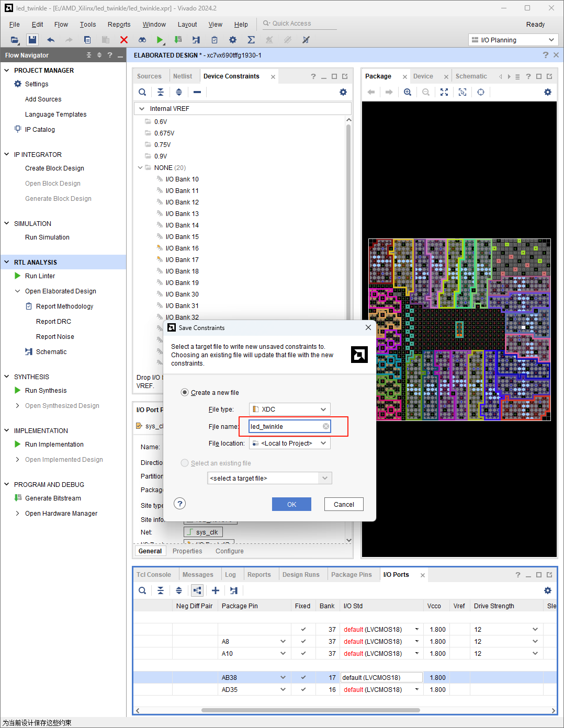Open Drive Strength dropdown for A8 row
The image size is (564, 728).
[x=535, y=641]
